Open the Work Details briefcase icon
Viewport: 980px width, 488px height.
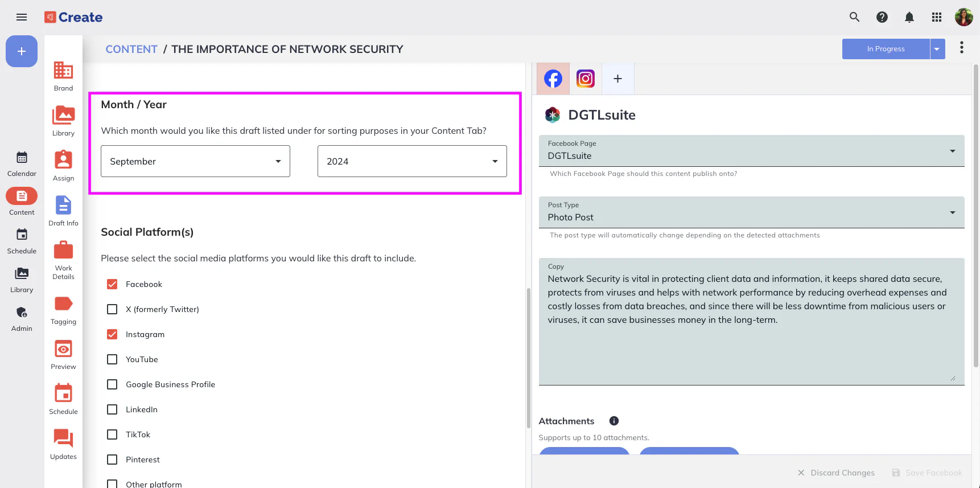coord(63,251)
